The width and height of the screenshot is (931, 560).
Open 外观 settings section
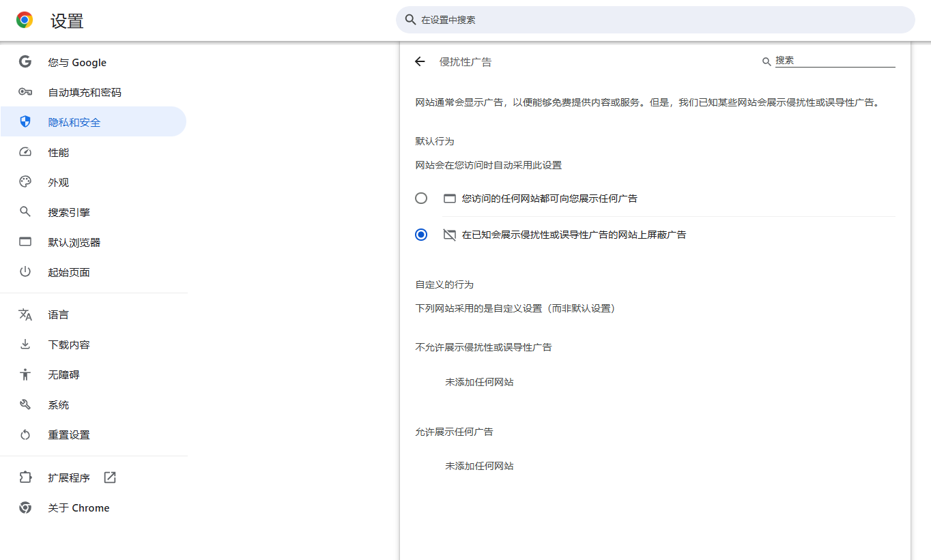(94, 182)
